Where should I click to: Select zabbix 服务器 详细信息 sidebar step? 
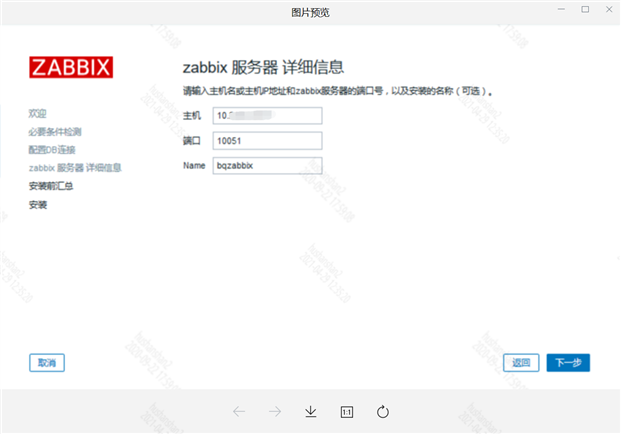pos(75,168)
